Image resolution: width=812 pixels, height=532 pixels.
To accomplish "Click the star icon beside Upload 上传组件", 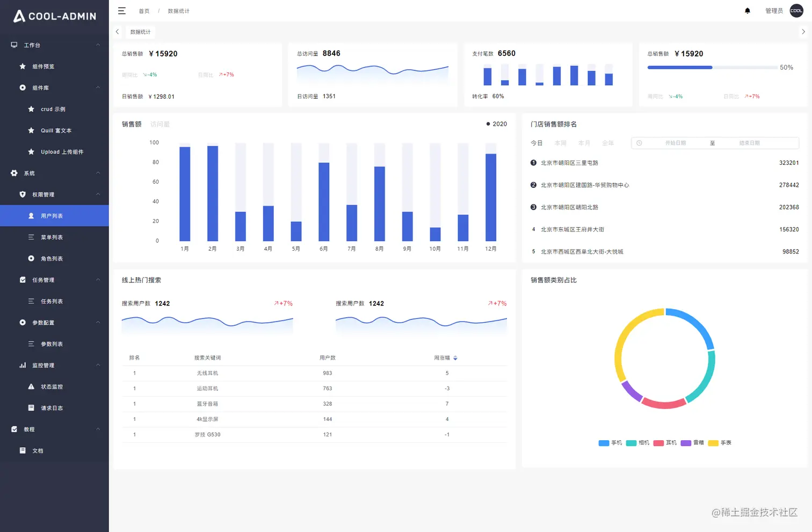I will tap(31, 152).
